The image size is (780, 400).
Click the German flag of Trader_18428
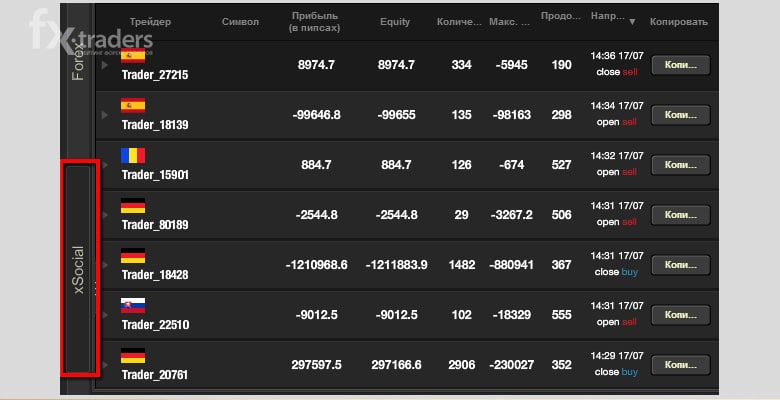click(133, 256)
